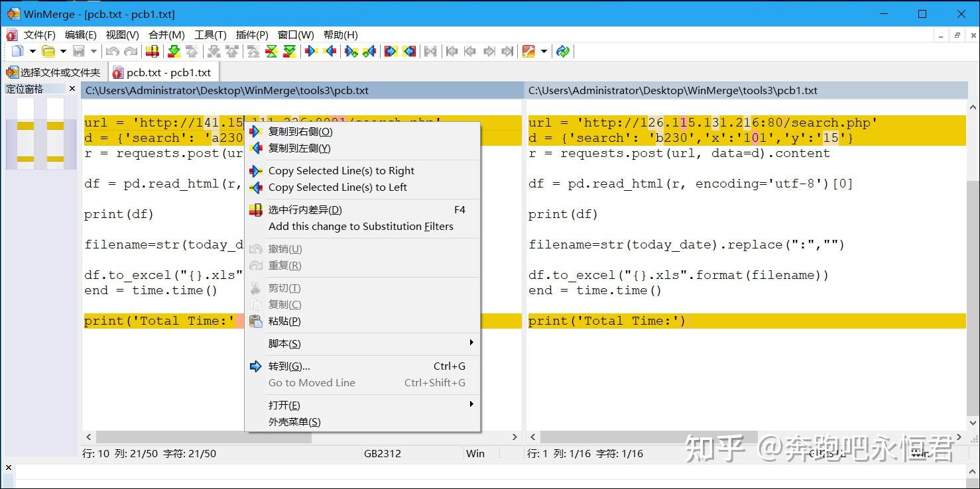The width and height of the screenshot is (980, 489).
Task: Click the GB2312 encoding in status bar
Action: 383,454
